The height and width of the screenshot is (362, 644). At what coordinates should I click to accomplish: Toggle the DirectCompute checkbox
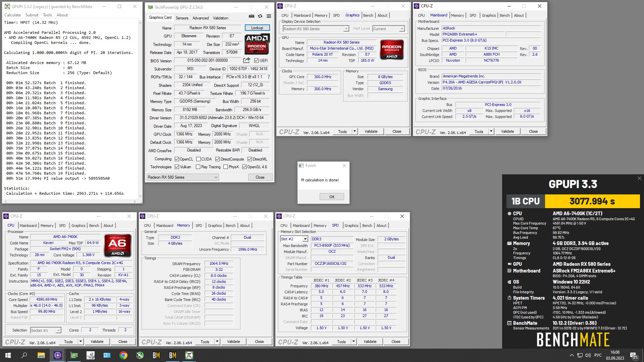point(217,159)
